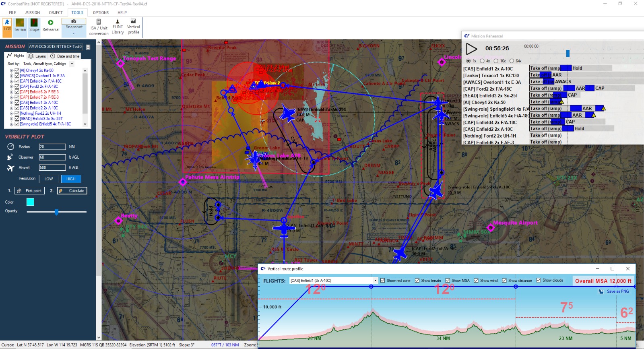Select 4x rehearsal playback speed
The height and width of the screenshot is (349, 644).
coord(482,61)
